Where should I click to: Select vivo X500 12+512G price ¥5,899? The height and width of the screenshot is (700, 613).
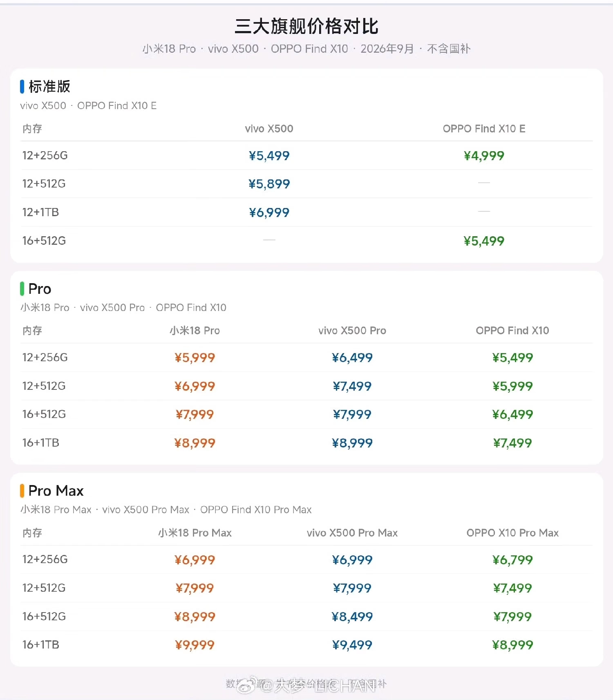[269, 184]
